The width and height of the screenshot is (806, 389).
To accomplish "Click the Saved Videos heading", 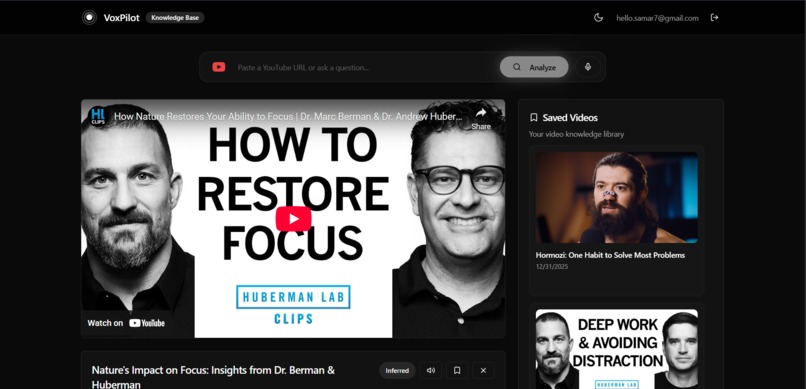I will [570, 118].
